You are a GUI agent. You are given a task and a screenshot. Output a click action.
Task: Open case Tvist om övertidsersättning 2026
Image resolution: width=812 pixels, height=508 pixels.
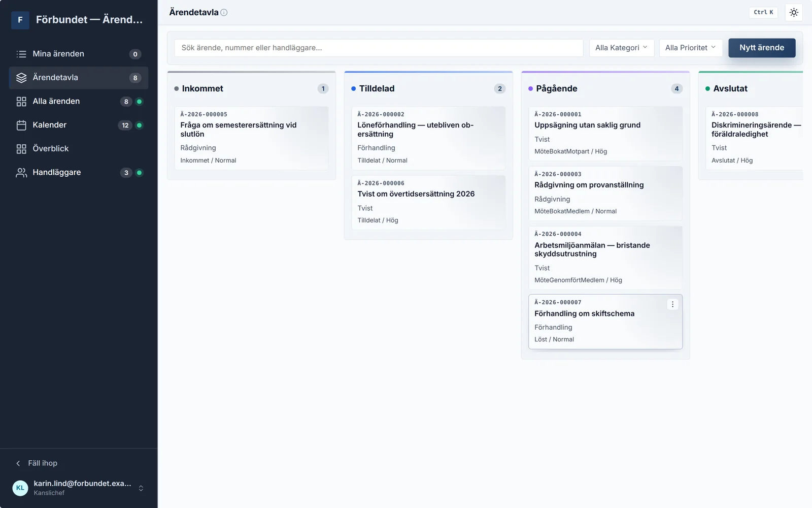pyautogui.click(x=428, y=202)
